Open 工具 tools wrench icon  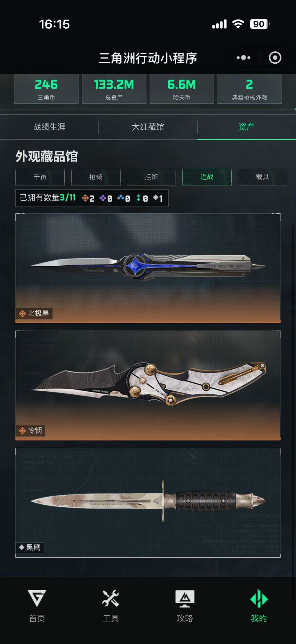pos(110,598)
